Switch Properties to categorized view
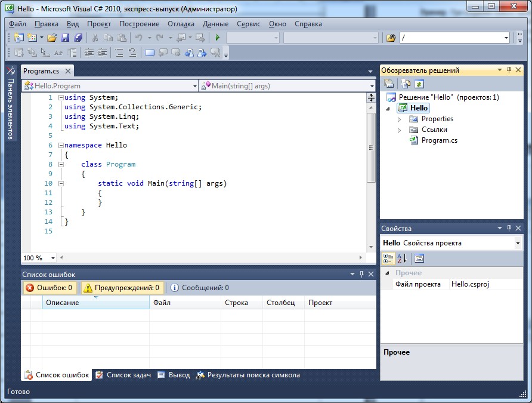The image size is (532, 403). click(388, 259)
